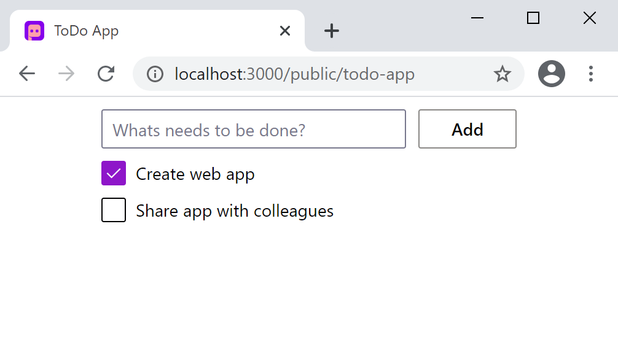Viewport: 618px width, 364px height.
Task: Open Chrome's three-dot menu
Action: 590,74
